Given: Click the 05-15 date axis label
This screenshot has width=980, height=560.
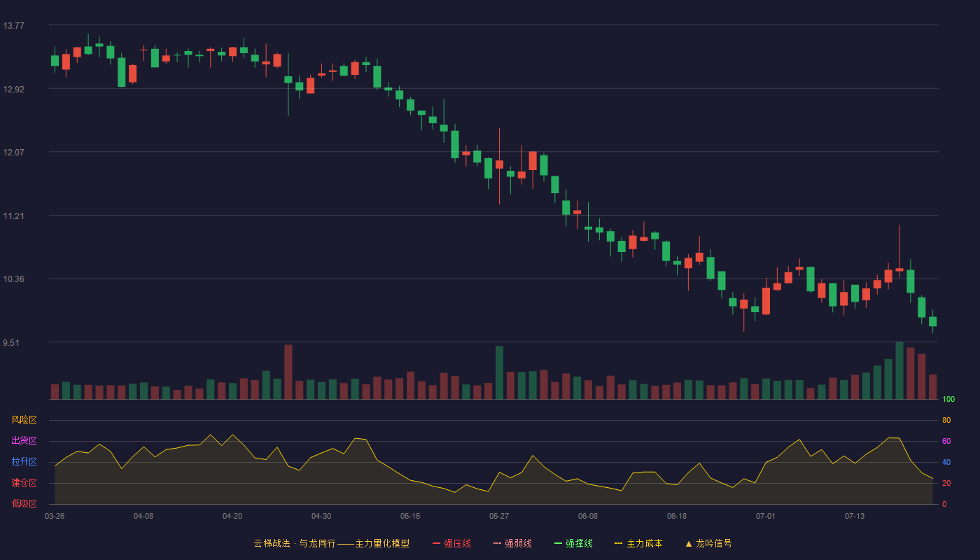Looking at the screenshot, I should [410, 516].
